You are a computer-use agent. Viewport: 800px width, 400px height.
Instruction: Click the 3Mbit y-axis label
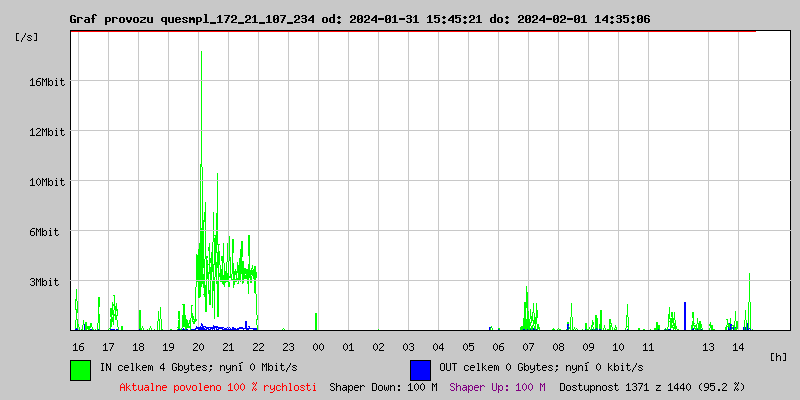(x=44, y=282)
